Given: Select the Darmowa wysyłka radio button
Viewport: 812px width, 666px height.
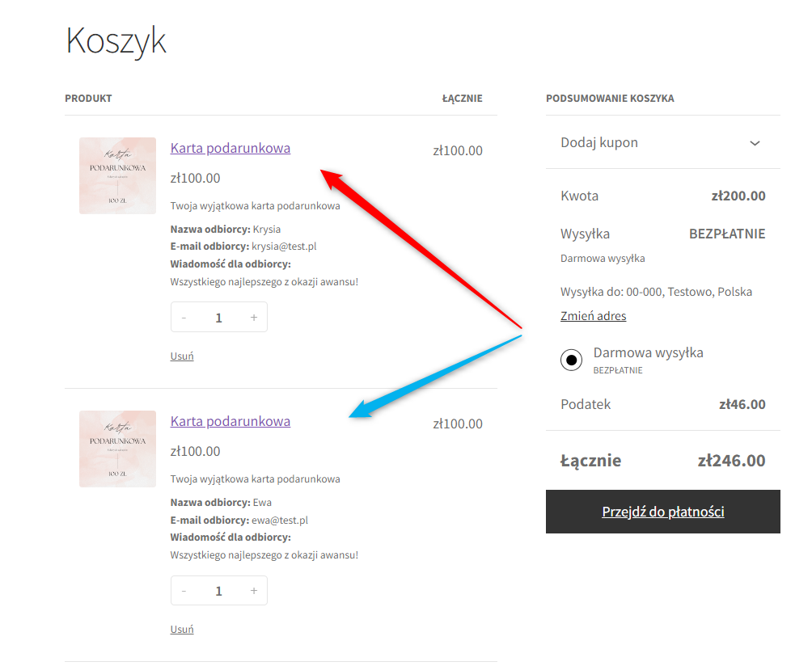Looking at the screenshot, I should click(x=571, y=360).
